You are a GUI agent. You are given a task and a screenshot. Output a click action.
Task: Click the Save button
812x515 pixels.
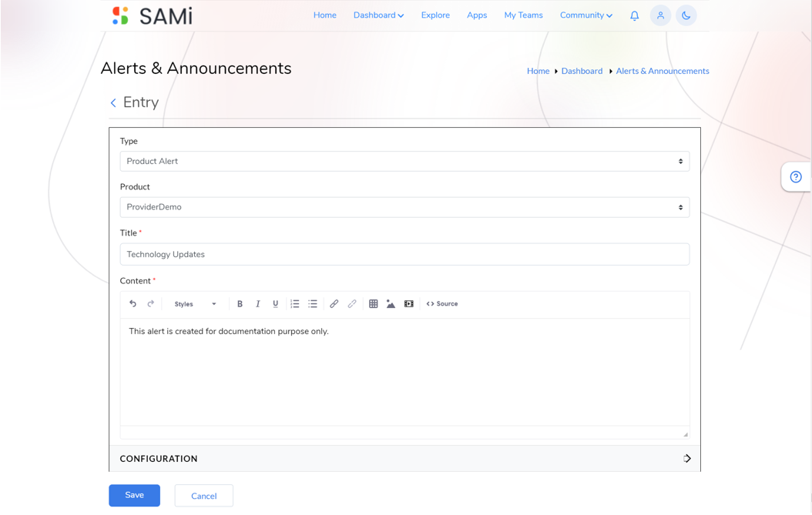(135, 495)
